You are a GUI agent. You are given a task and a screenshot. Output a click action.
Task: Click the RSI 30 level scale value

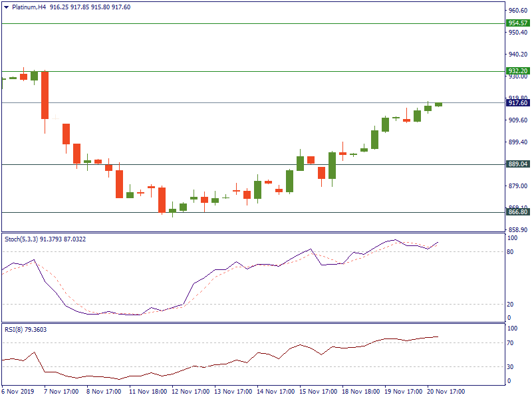click(x=511, y=367)
